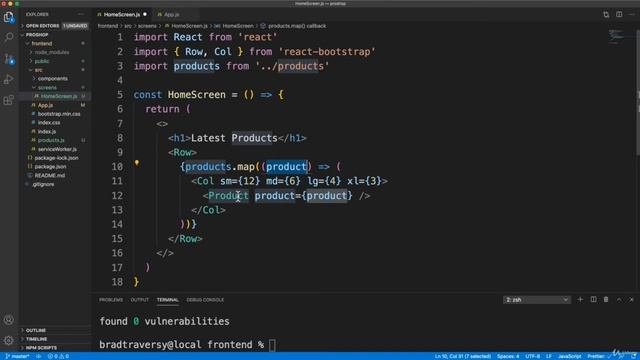Click the UTF-8 encoding status item

click(533, 356)
